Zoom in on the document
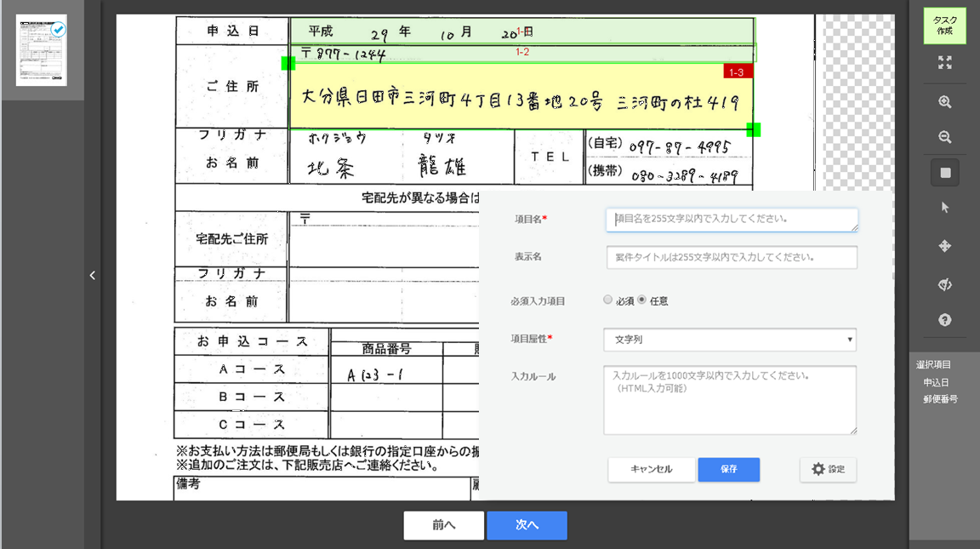This screenshot has width=980, height=549. coord(944,101)
